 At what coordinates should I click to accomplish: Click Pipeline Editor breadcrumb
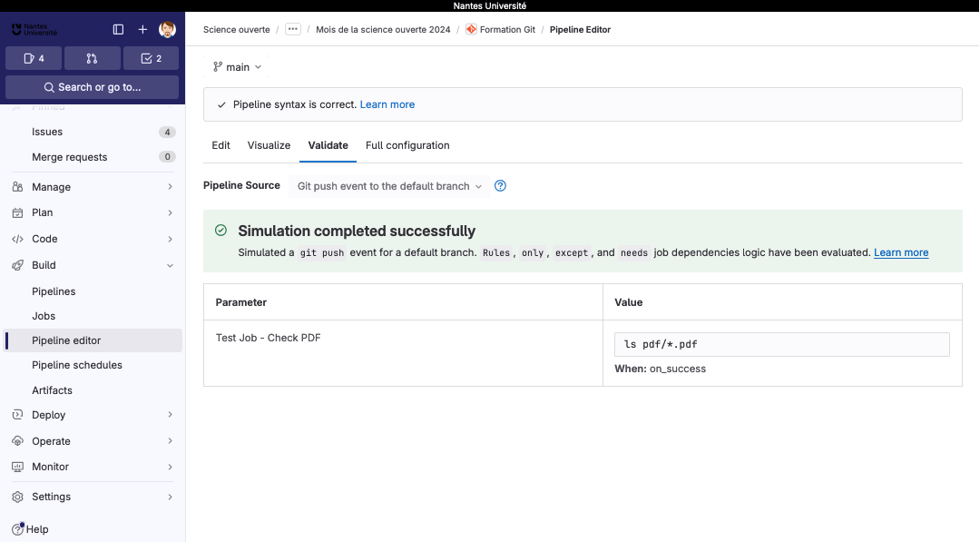point(580,29)
